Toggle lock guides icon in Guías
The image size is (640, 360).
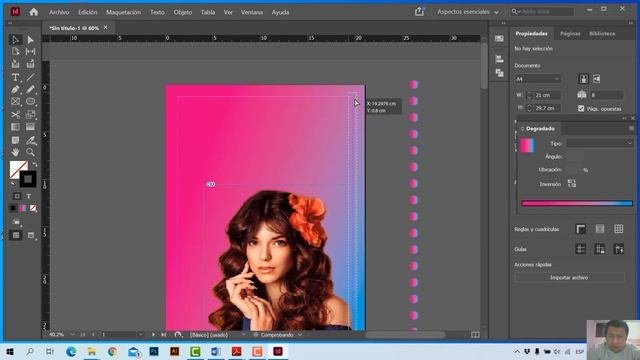point(600,249)
